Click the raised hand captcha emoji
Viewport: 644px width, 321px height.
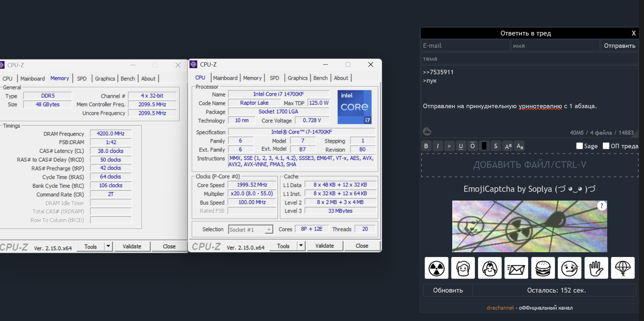596,268
